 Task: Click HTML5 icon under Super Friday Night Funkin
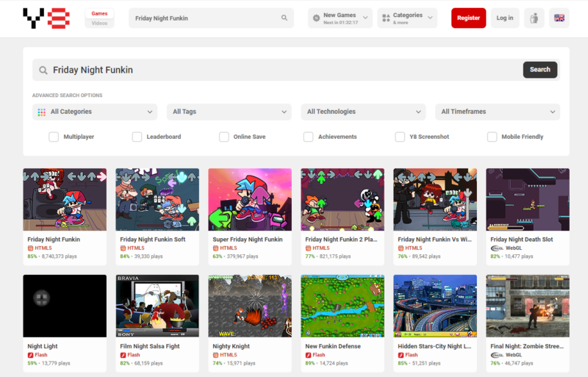coord(215,248)
